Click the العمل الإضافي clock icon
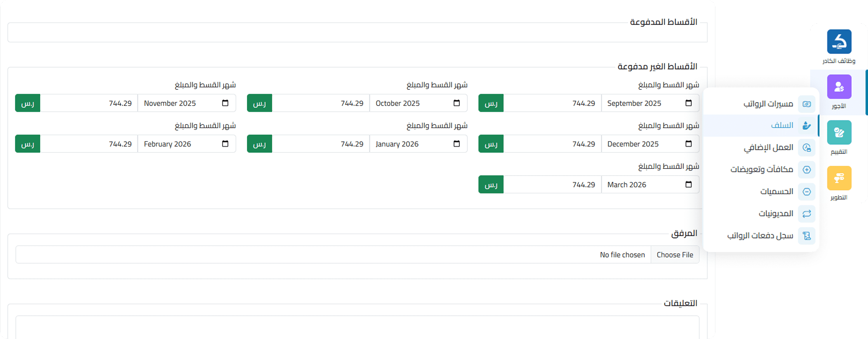Viewport: 868px width, 339px height. (806, 148)
